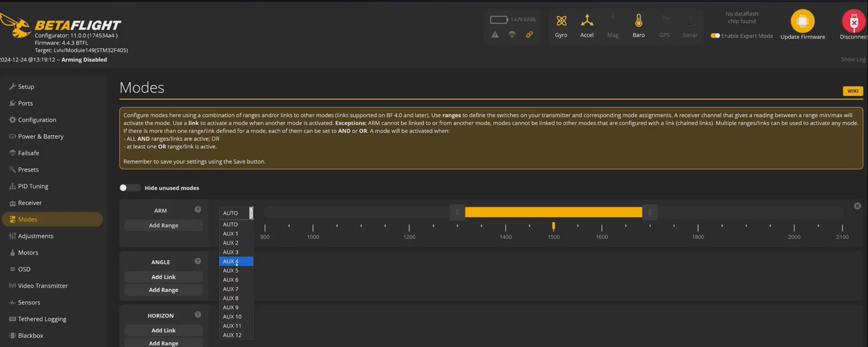Click the Baro sensor icon

pos(638,21)
